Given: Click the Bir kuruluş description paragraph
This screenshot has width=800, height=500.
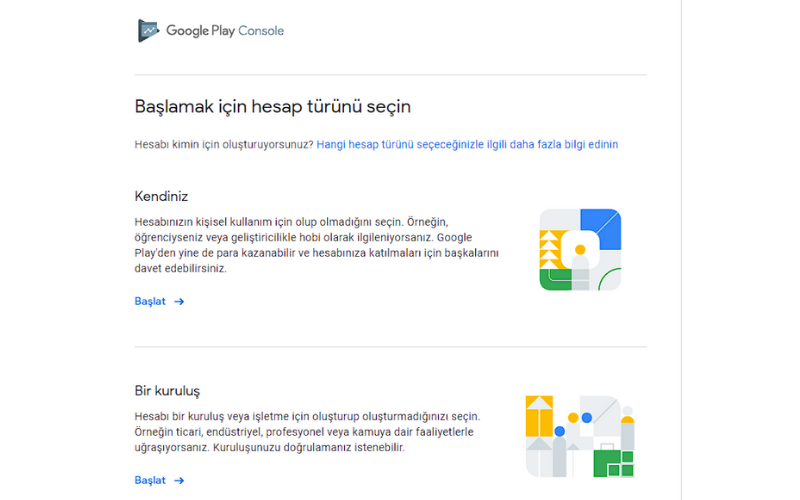Looking at the screenshot, I should [x=308, y=432].
